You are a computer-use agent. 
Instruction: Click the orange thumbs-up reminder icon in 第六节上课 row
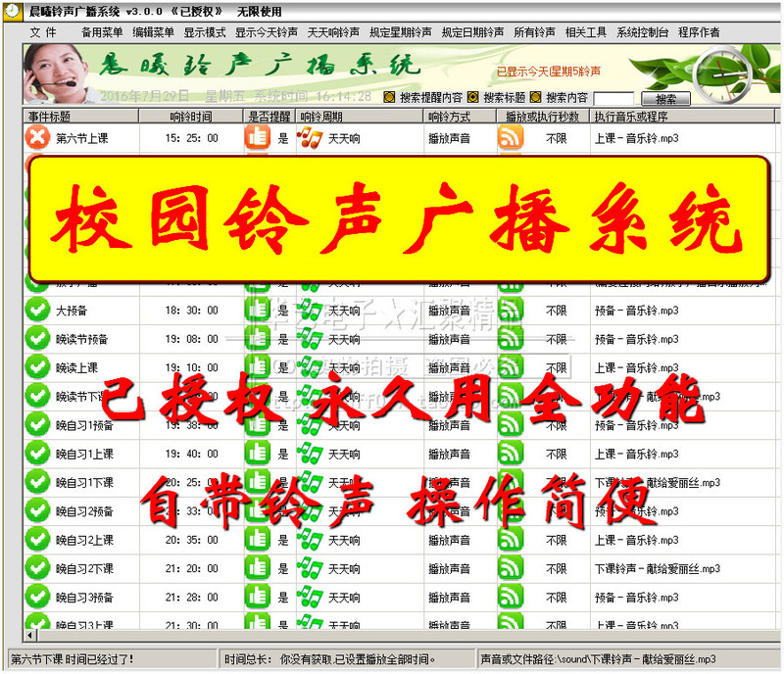pyautogui.click(x=258, y=137)
